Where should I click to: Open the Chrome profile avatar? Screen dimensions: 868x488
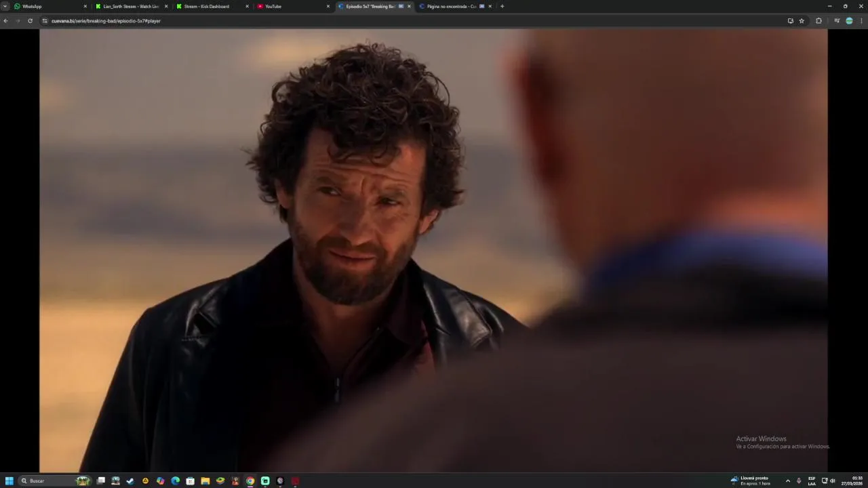click(x=849, y=21)
